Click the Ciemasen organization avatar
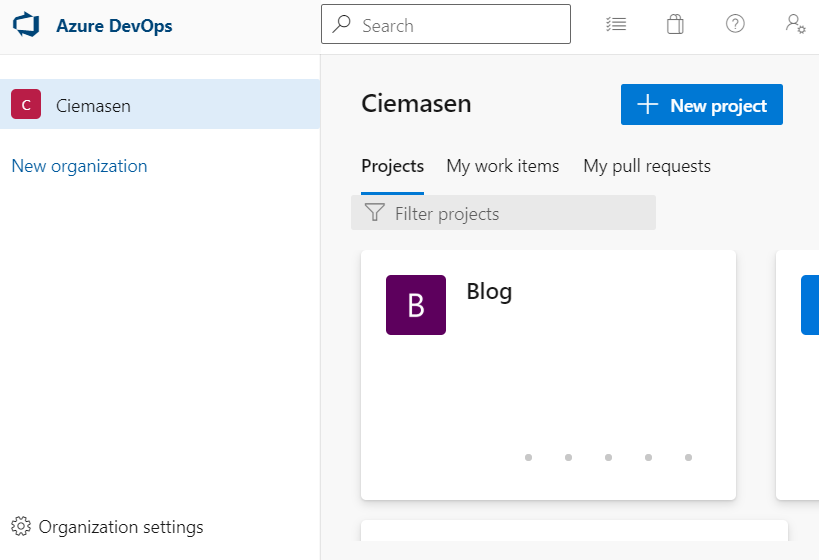819x560 pixels. [26, 104]
